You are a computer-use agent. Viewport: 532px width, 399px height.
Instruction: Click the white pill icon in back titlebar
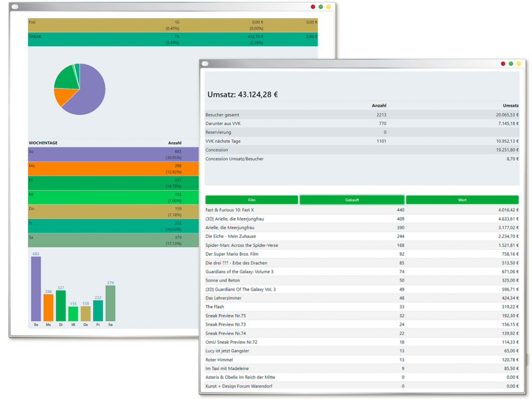click(15, 6)
